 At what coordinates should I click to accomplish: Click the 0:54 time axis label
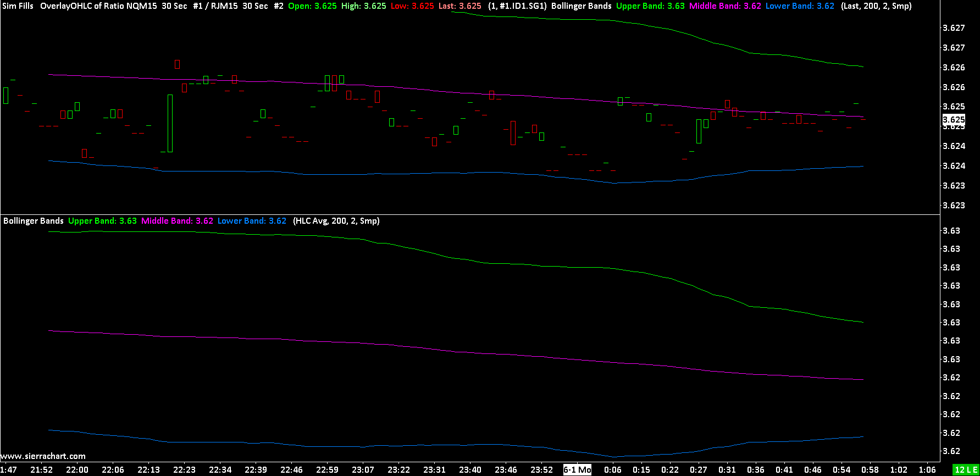coord(841,470)
